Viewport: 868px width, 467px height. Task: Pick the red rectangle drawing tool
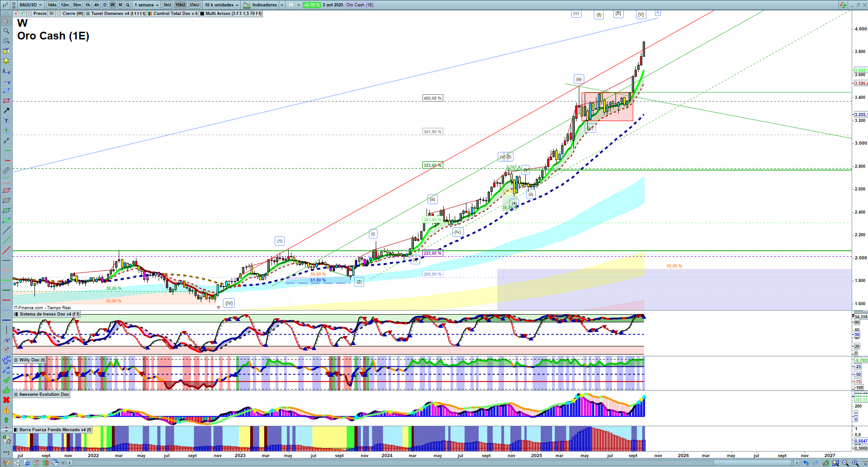point(6,101)
